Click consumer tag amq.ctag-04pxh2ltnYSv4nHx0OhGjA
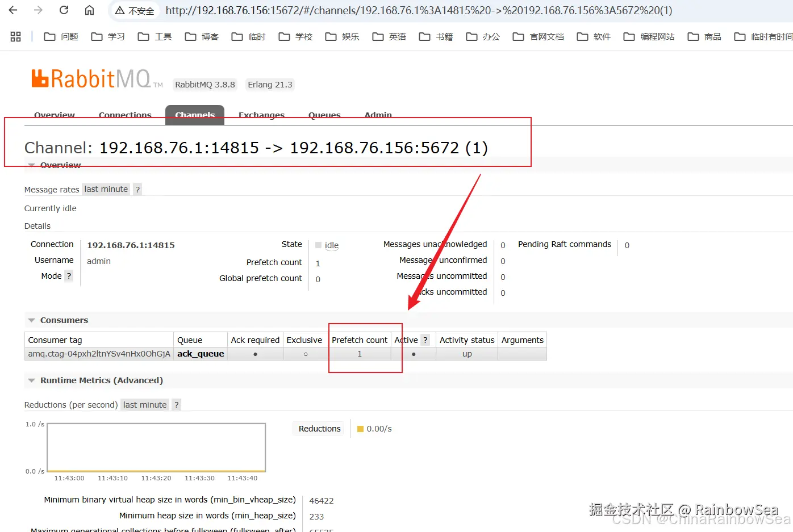 (99, 354)
